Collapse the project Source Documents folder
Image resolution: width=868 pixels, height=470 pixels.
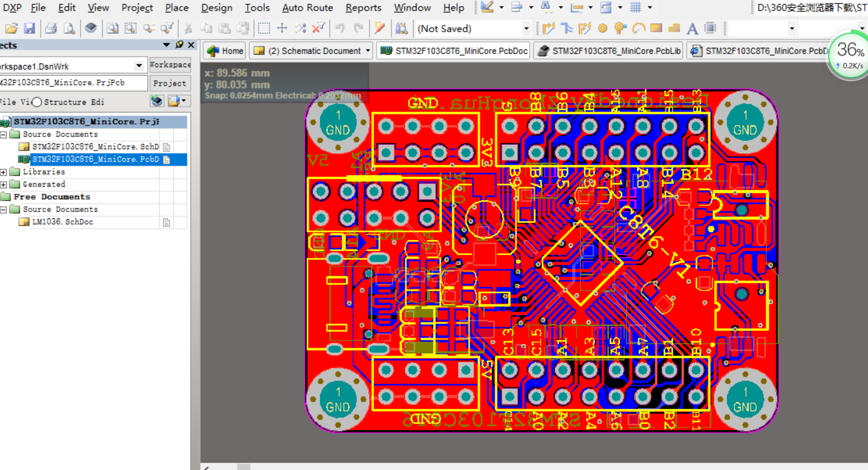tap(4, 134)
